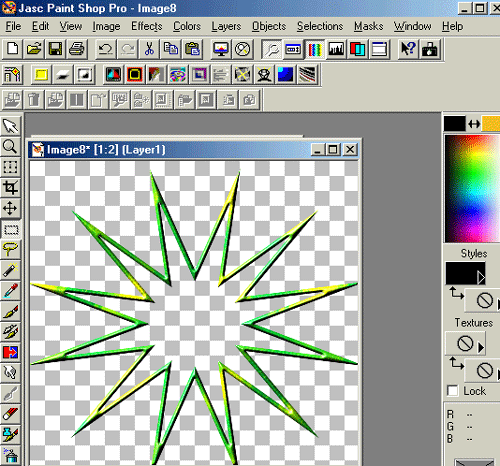This screenshot has height=466, width=500.
Task: Choose the Mover tool
Action: point(10,208)
